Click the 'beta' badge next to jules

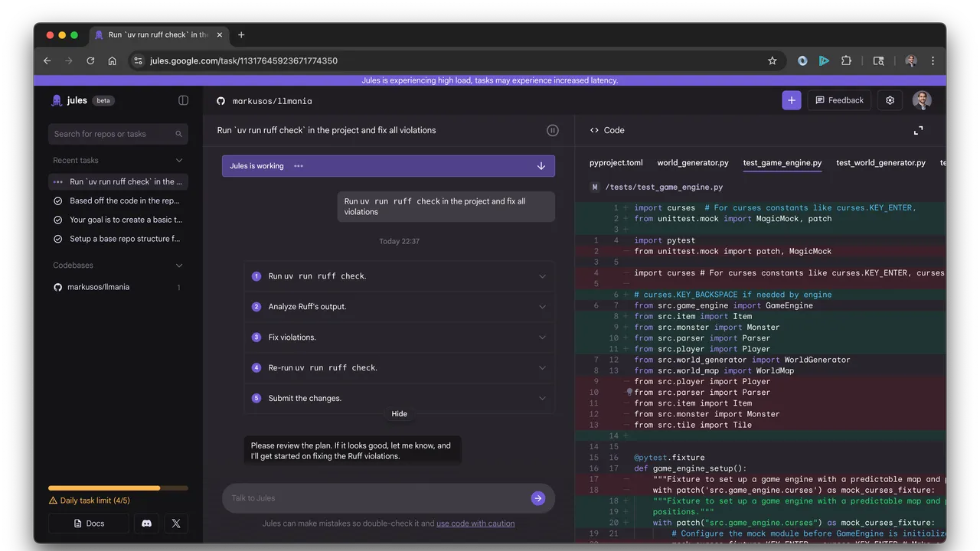[x=103, y=100]
